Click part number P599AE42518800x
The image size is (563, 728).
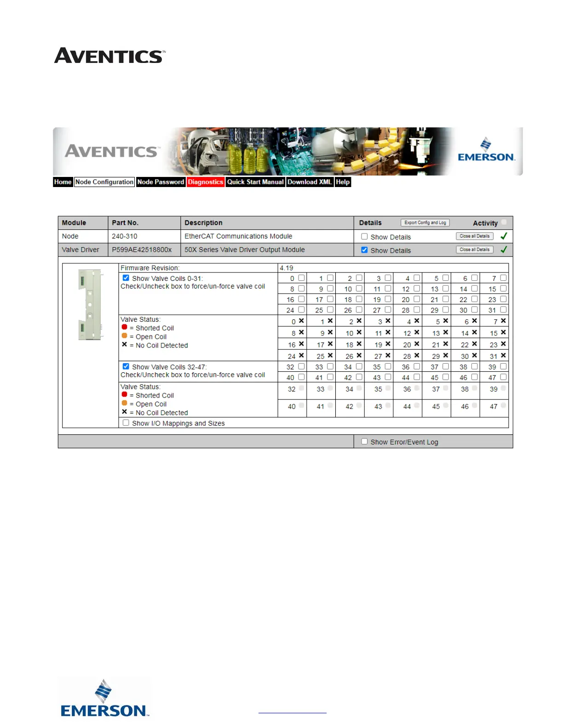pos(142,250)
